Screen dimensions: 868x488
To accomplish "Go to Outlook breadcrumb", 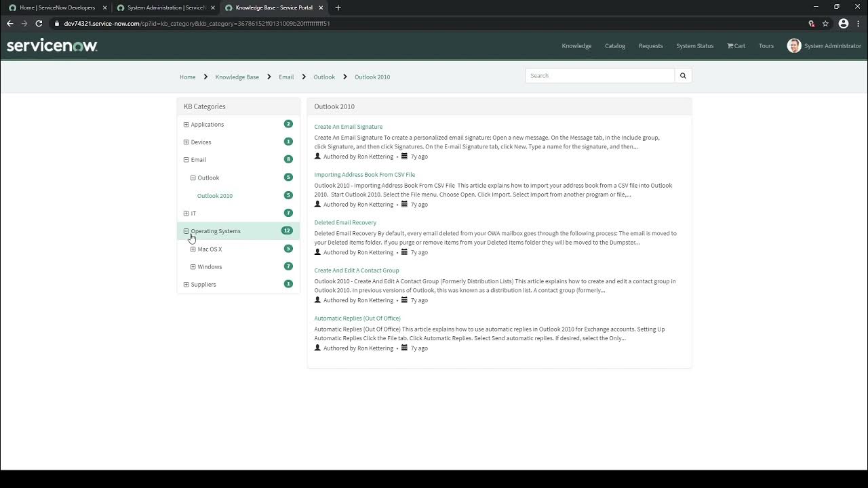I will [324, 77].
